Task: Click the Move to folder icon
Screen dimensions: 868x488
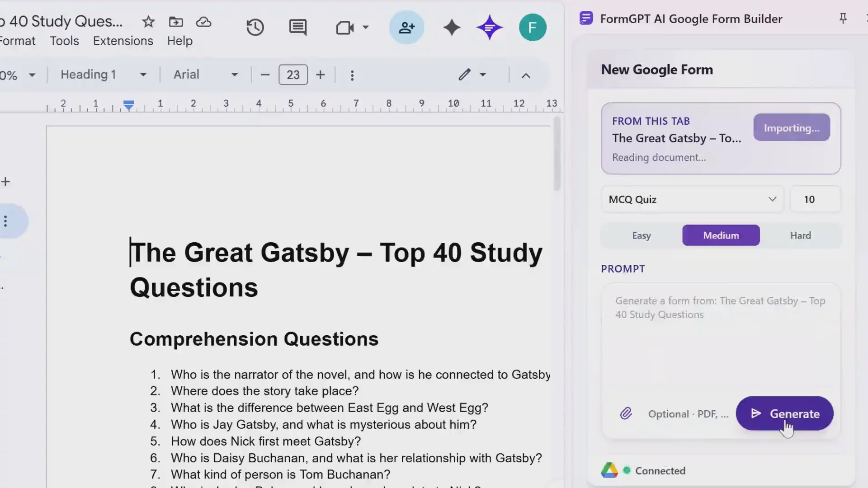Action: tap(176, 22)
